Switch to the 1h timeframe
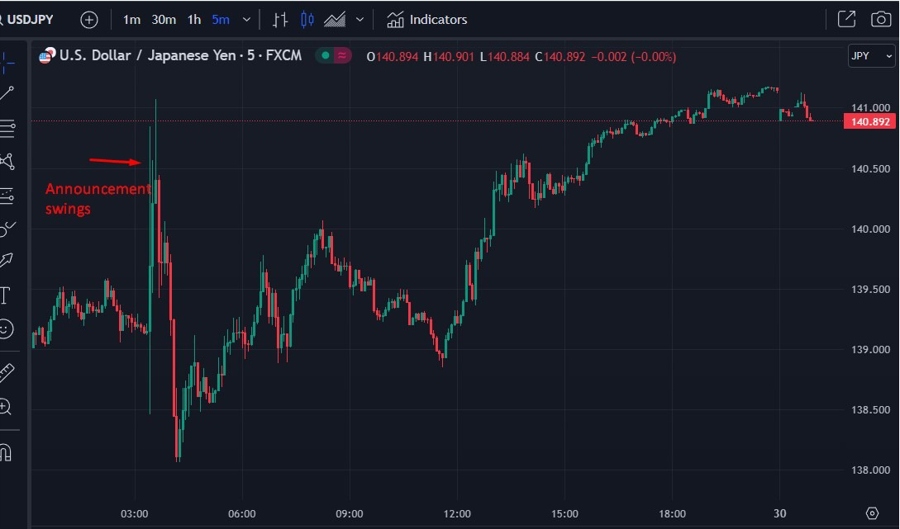900x529 pixels. tap(194, 20)
